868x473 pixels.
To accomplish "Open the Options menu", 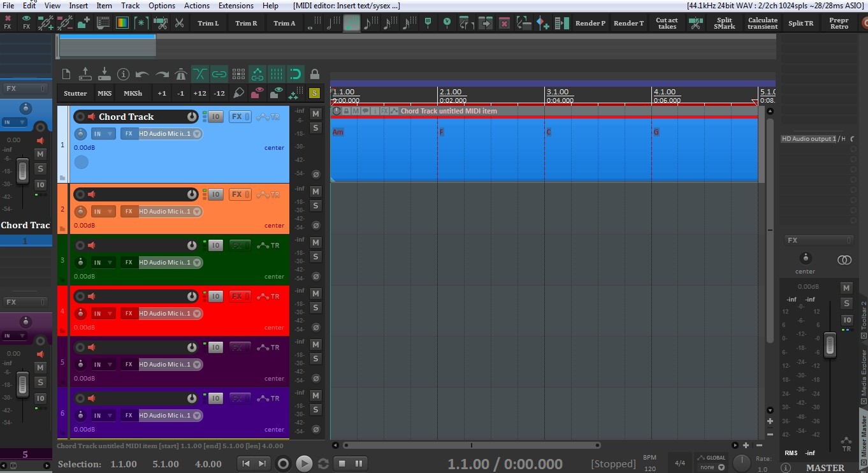I will 162,5.
